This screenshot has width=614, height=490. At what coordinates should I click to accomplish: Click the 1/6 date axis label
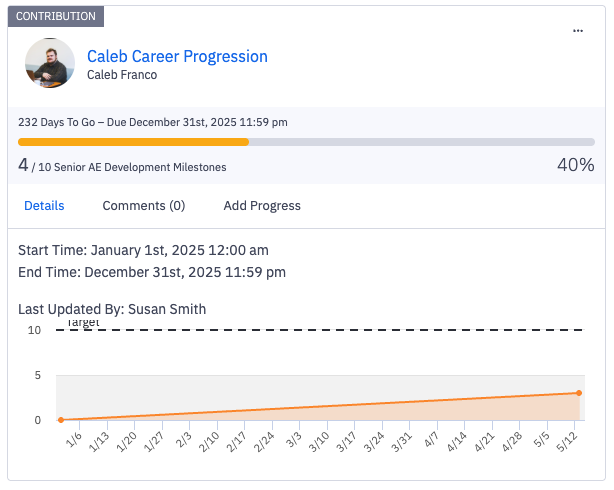coord(74,440)
